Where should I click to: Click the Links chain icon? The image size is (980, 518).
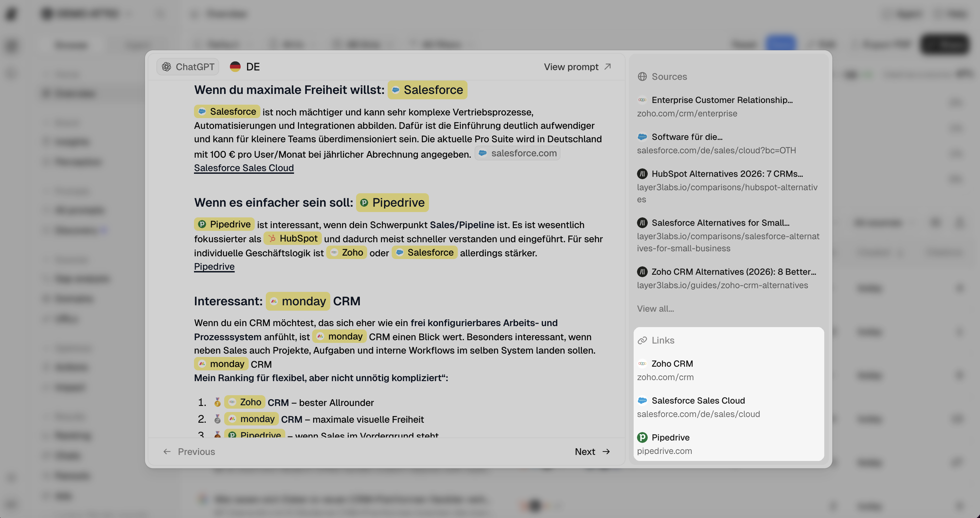click(x=642, y=341)
